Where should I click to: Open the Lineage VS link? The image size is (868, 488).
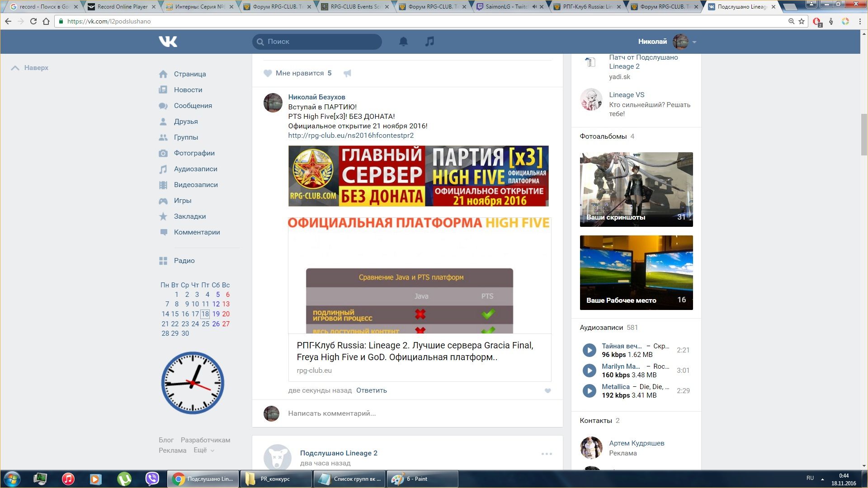pyautogui.click(x=627, y=95)
